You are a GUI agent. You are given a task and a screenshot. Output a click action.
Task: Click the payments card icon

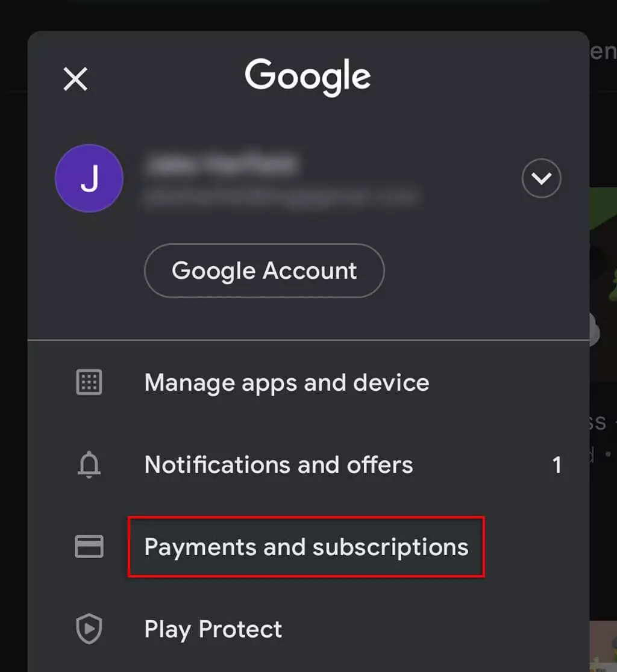(89, 546)
